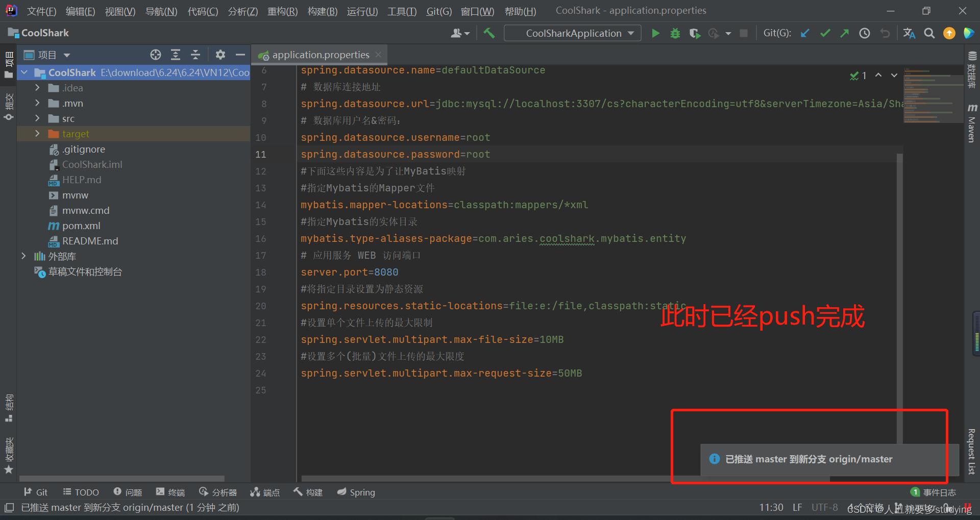Select the application.properties editor tab
Screen dimensions: 980x520
321,55
